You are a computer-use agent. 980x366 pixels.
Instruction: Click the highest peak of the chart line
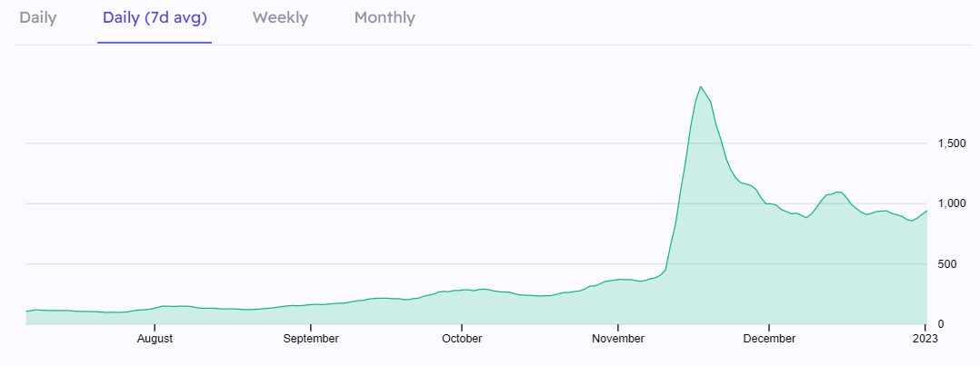700,86
